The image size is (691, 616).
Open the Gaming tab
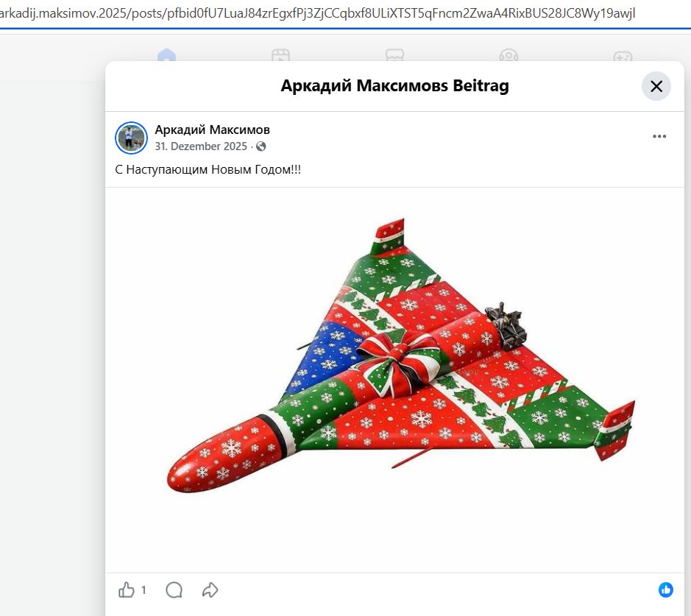[x=623, y=57]
